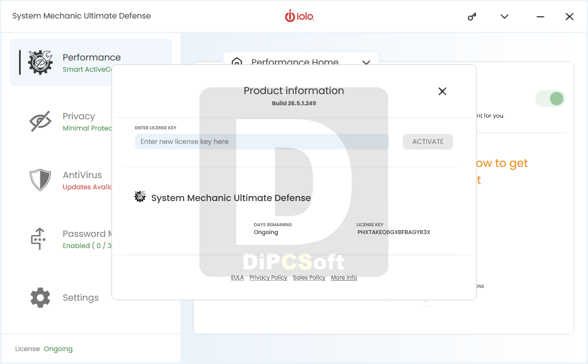Click the ACTIVATE button
The width and height of the screenshot is (588, 364).
(x=428, y=142)
